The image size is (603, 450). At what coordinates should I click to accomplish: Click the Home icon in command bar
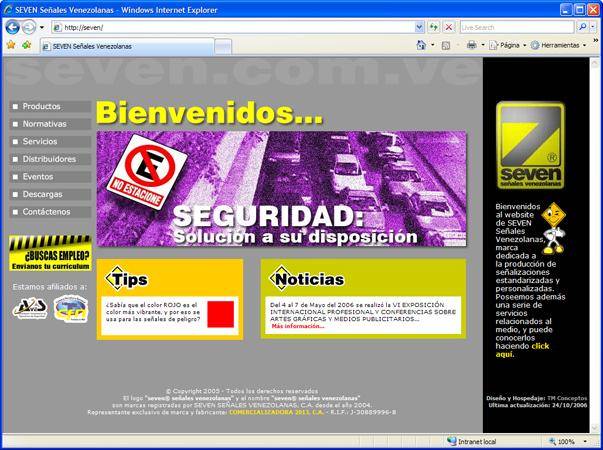coord(421,45)
